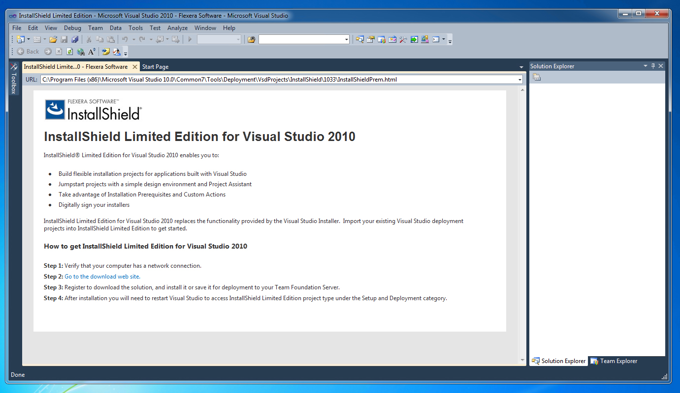Expand the collapsed Toolbox side tab
Screen dimensions: 680x393
(13, 79)
